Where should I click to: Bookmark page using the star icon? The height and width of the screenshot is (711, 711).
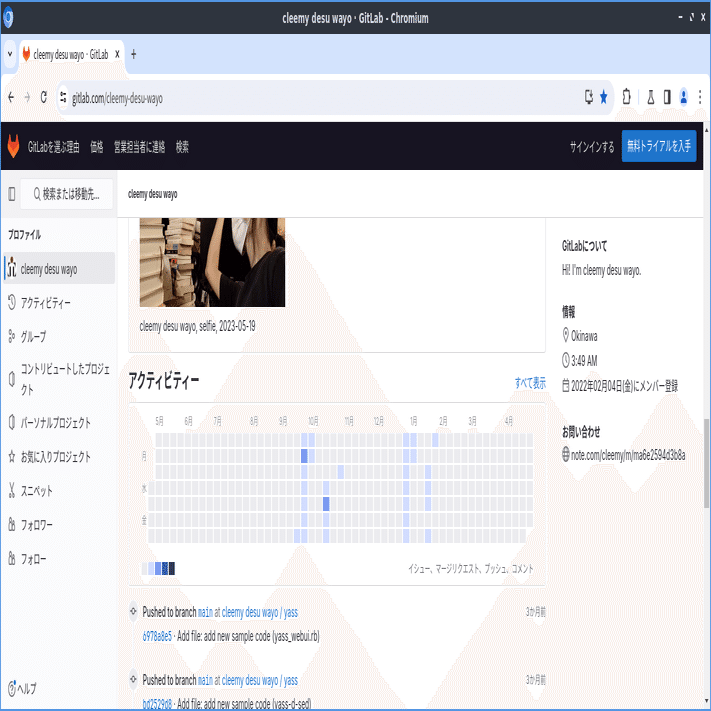[x=604, y=97]
